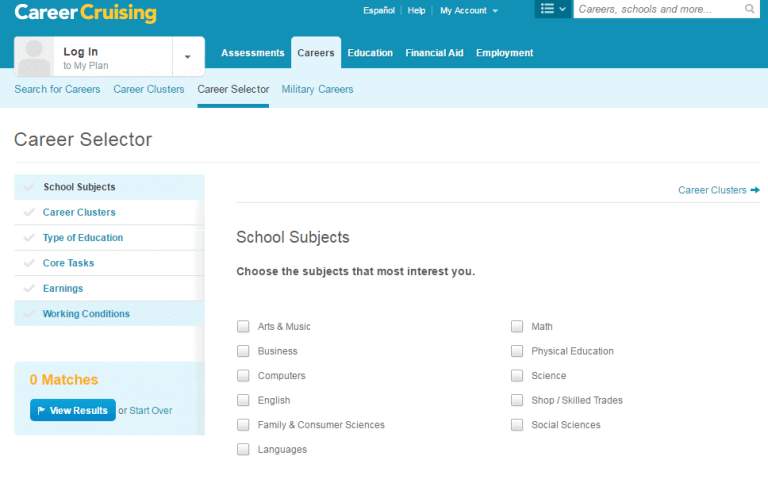Check the Social Sciences checkbox
The height and width of the screenshot is (479, 768).
click(x=517, y=425)
